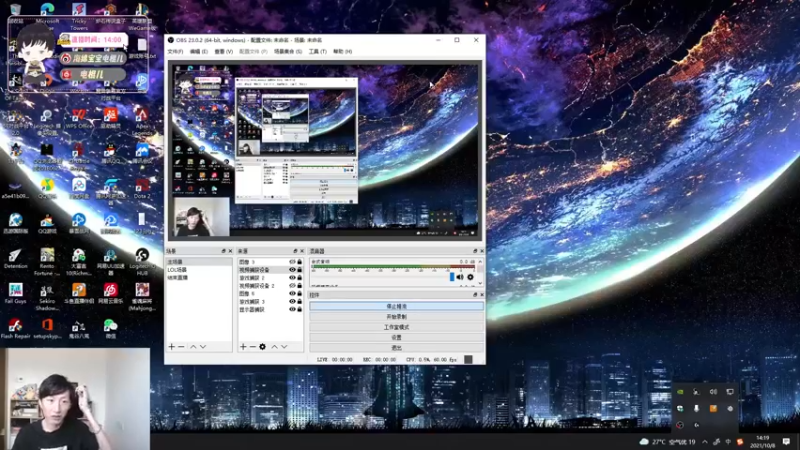Open Flash Repair desktop shortcut

pos(15,329)
